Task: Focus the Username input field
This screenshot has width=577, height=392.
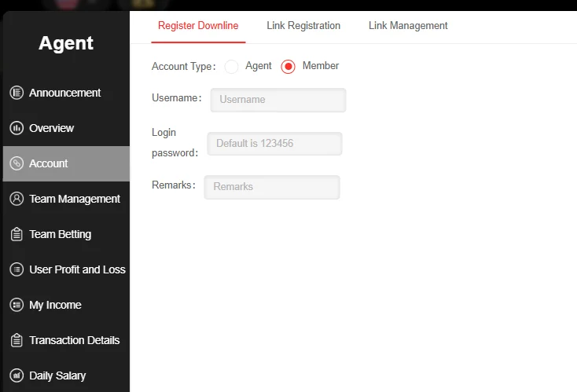Action: point(278,100)
